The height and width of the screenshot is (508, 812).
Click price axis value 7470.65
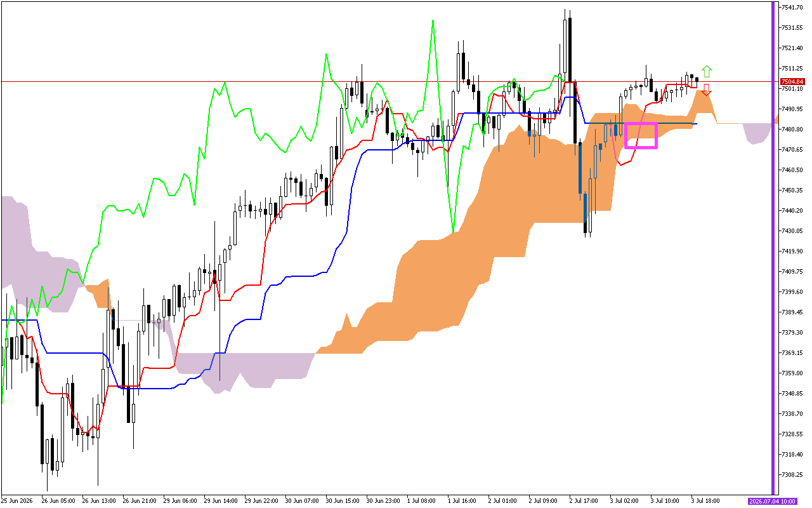(793, 150)
